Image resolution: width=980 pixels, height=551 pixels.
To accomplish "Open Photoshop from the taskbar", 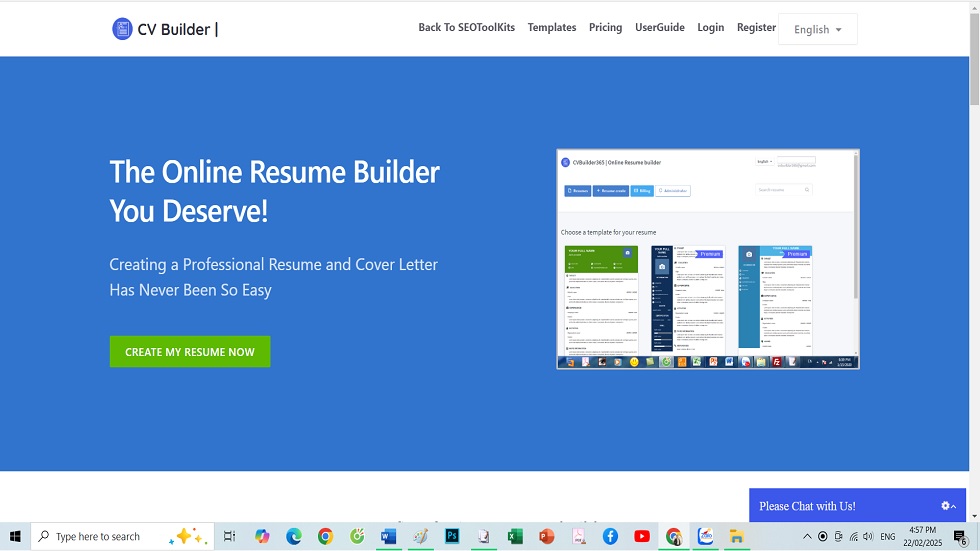I will (452, 537).
